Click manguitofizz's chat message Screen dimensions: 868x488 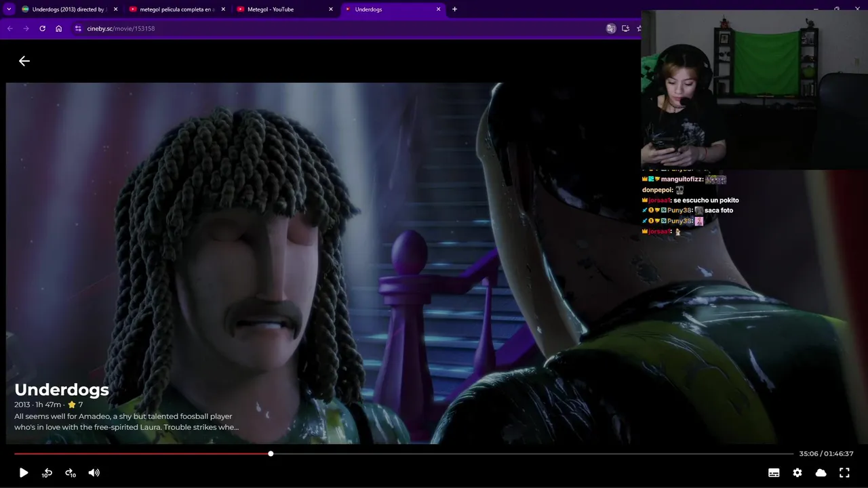click(x=684, y=180)
